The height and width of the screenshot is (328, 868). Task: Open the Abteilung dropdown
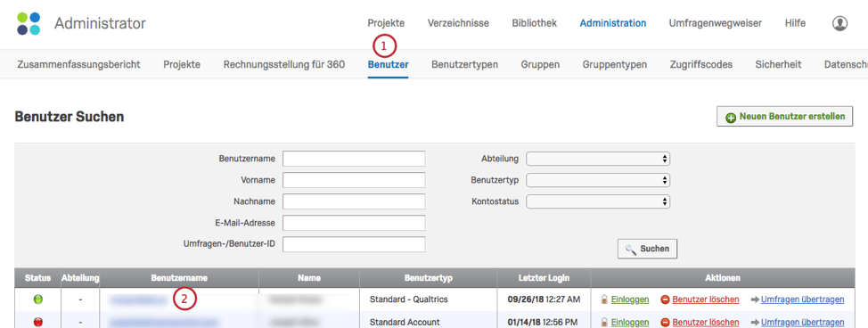point(598,159)
